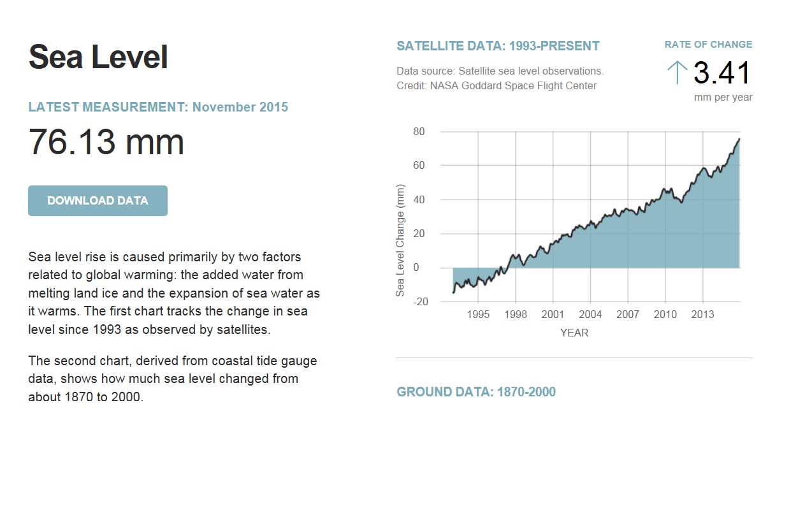Viewport: 812px width, 527px height.
Task: Click the Sea Level page heading
Action: click(98, 57)
